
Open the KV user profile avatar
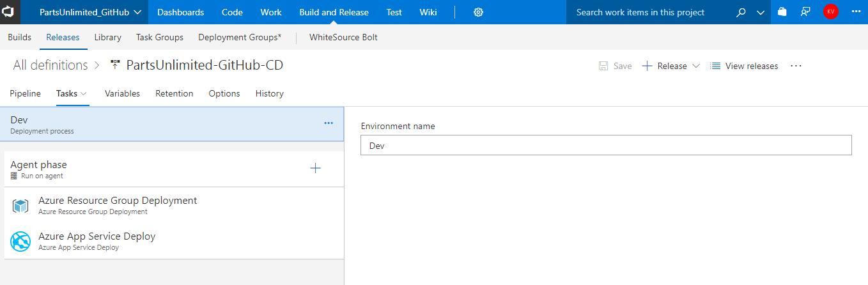(830, 12)
